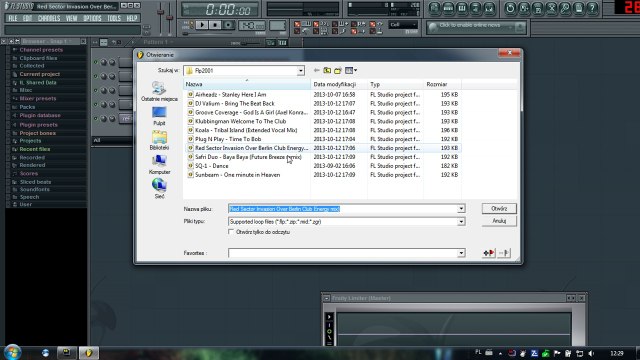
Task: Open the Cell snap dropdown
Action: [x=403, y=25]
